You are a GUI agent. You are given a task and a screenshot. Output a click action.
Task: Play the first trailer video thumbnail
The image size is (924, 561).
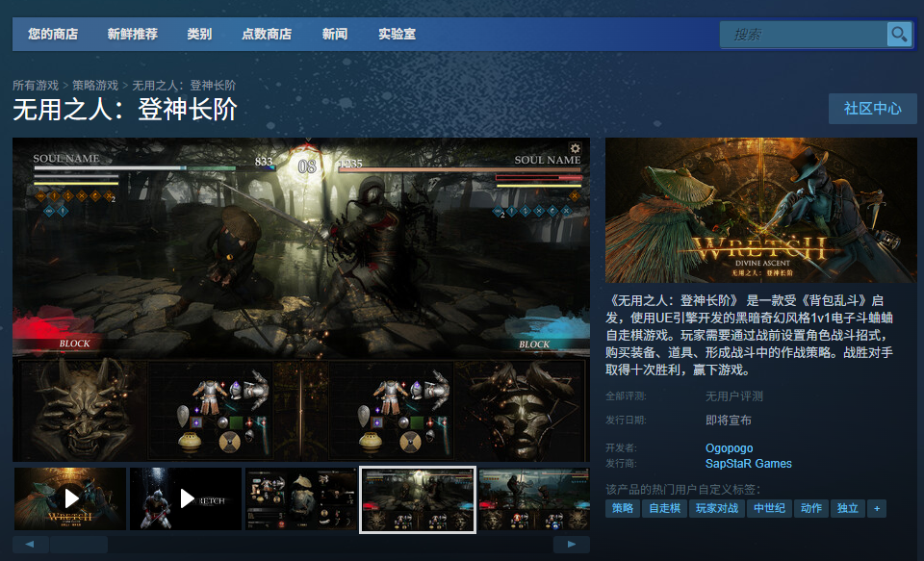pyautogui.click(x=70, y=498)
